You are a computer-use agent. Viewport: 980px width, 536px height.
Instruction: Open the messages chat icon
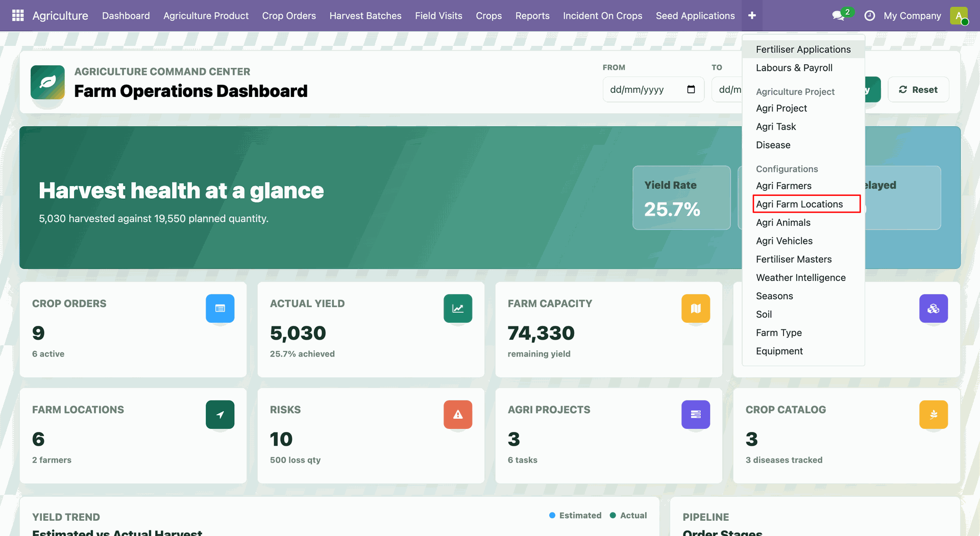tap(838, 16)
